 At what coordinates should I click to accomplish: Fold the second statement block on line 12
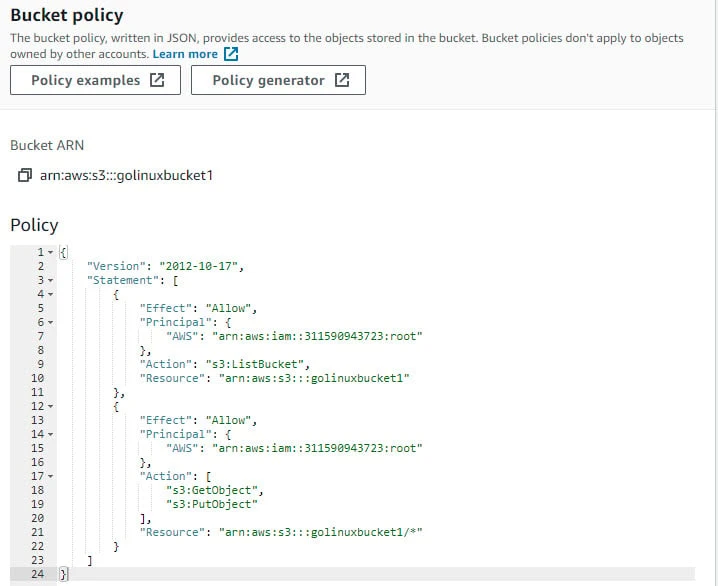(x=51, y=406)
